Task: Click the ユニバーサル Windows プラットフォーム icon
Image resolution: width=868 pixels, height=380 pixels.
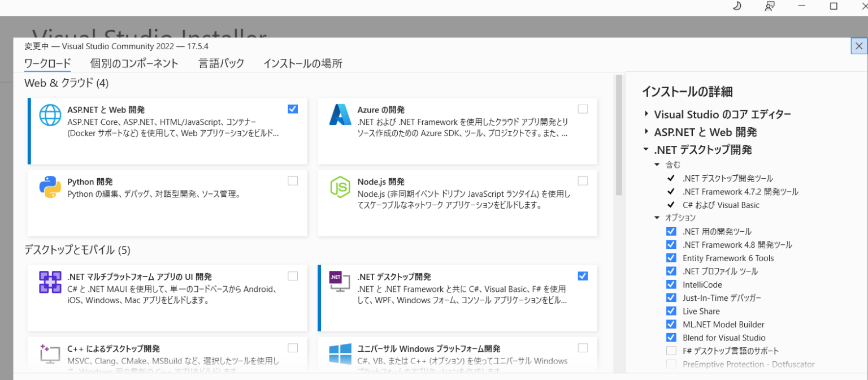Action: tap(340, 353)
